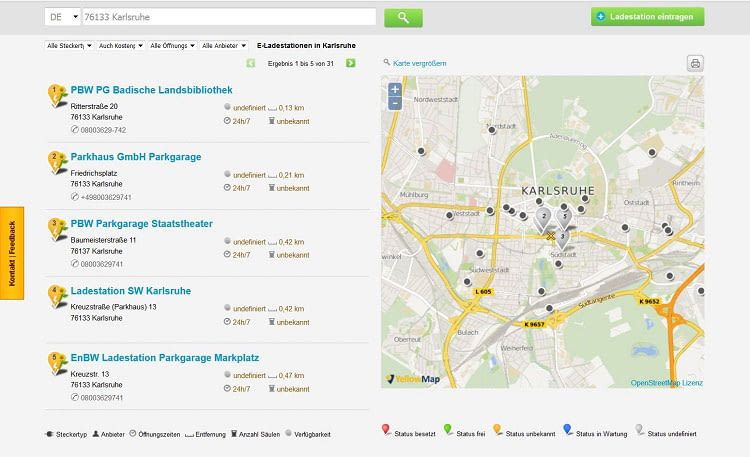The width and height of the screenshot is (750, 457).
Task: Click the Öffnungszeiten clock legend icon
Action: coord(133,434)
